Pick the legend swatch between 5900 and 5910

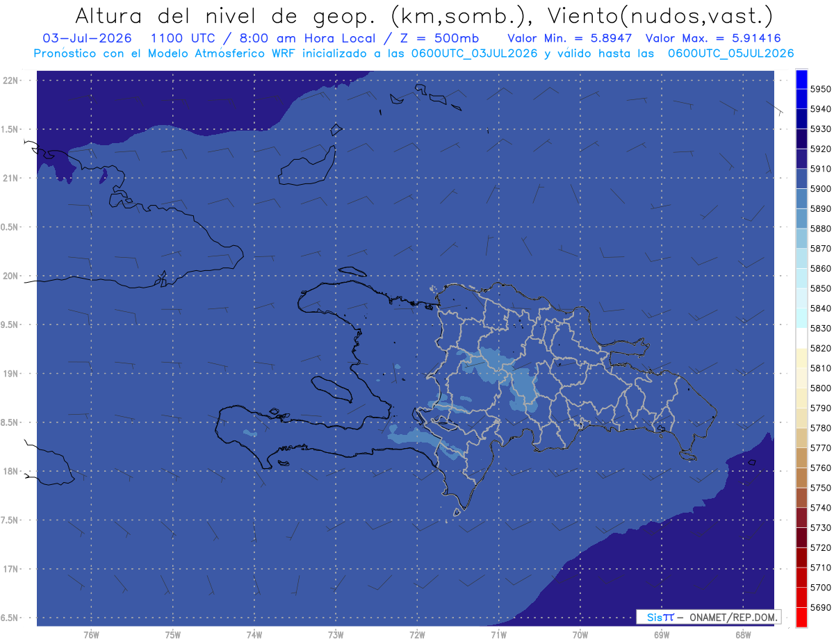tap(801, 179)
